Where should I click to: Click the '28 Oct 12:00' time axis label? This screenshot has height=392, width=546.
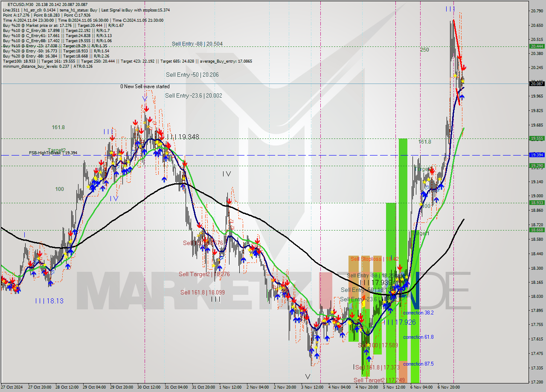point(67,387)
